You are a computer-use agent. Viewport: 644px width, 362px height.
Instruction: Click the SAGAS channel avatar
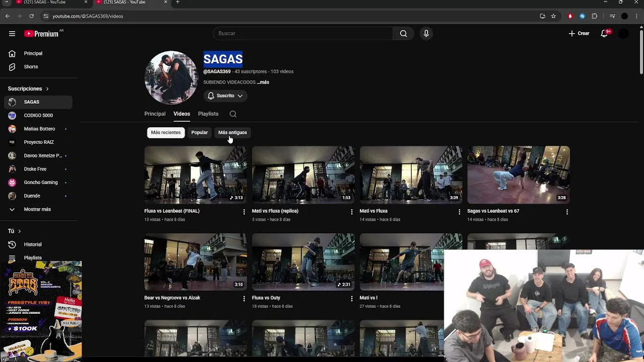click(171, 77)
